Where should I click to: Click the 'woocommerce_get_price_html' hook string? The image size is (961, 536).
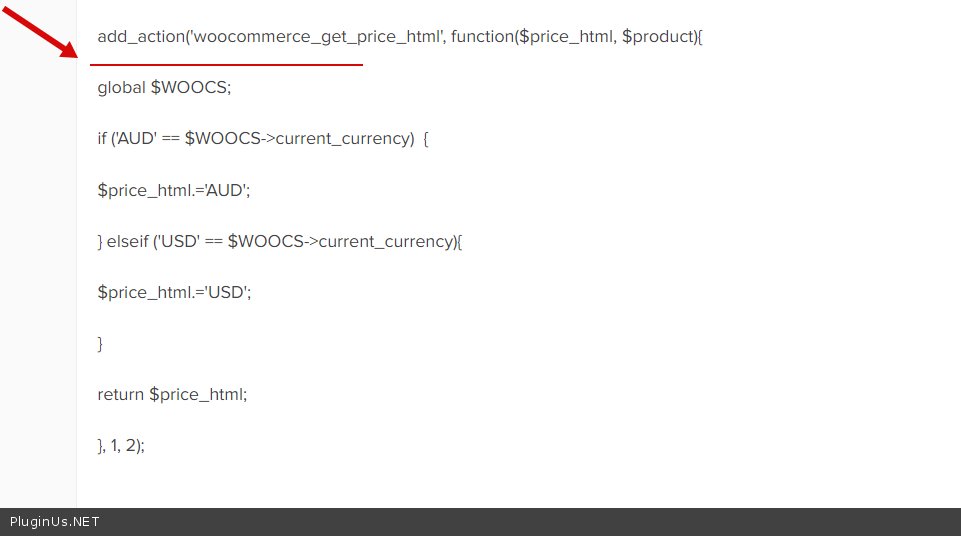coord(316,37)
